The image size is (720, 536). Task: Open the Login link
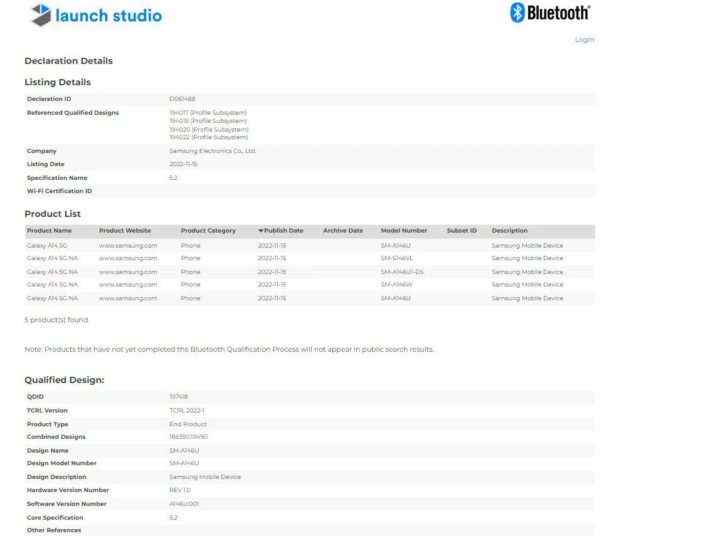pos(584,40)
